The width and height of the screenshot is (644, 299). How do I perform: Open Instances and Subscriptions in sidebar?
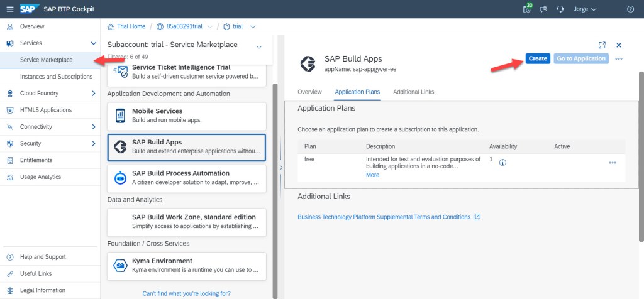(56, 77)
